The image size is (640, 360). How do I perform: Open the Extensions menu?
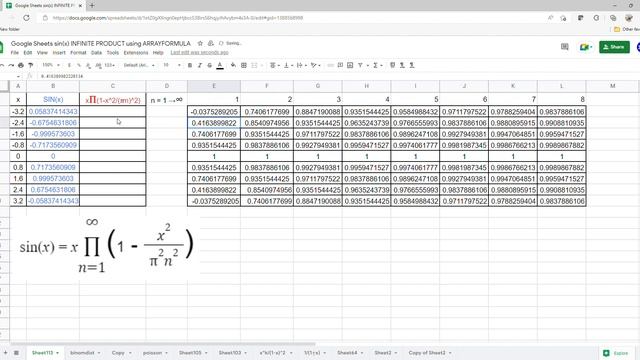pyautogui.click(x=136, y=53)
